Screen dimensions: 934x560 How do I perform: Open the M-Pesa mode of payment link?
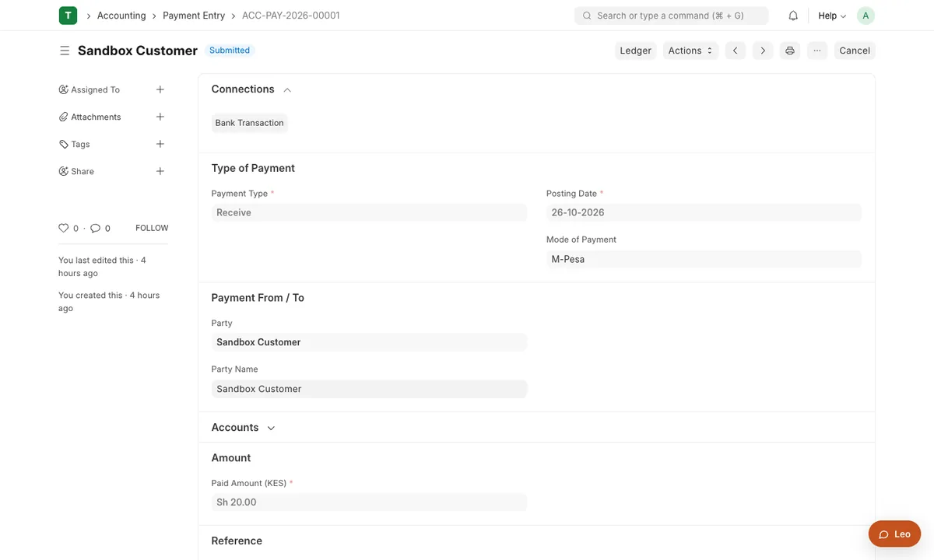[x=568, y=259]
